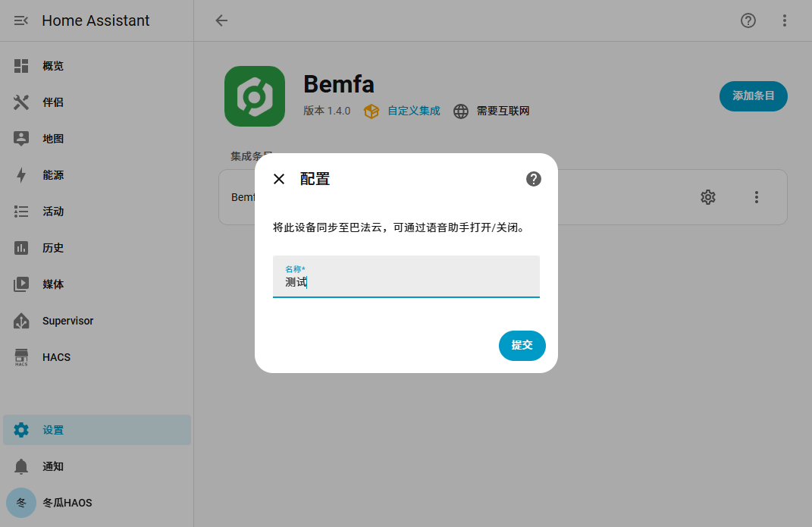Open Bemfa entry configure gear icon
The height and width of the screenshot is (527, 812).
(x=708, y=197)
